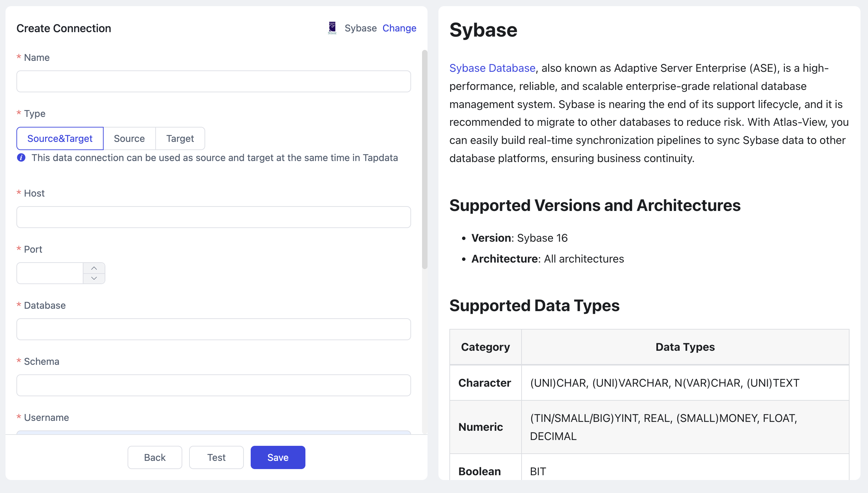Select the Source&Target connection type
The width and height of the screenshot is (868, 493).
point(60,138)
